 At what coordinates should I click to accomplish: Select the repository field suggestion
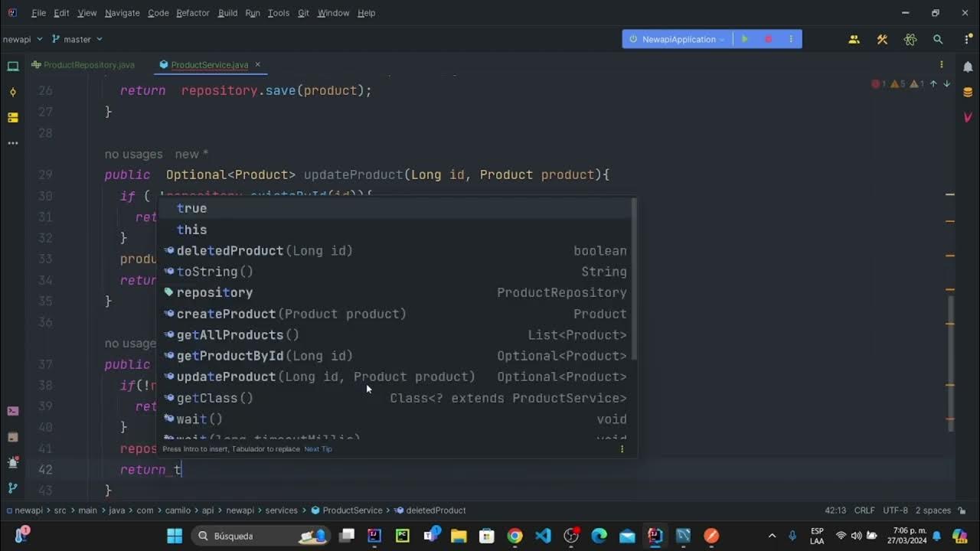(397, 292)
